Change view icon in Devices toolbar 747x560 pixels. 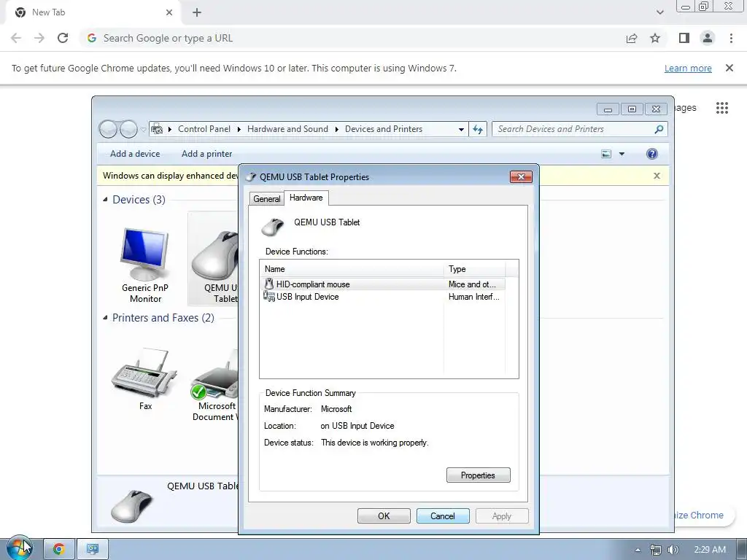606,154
